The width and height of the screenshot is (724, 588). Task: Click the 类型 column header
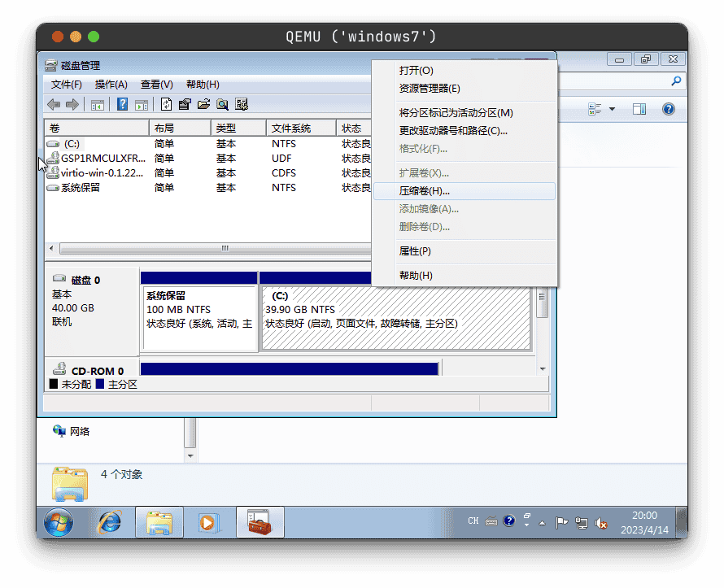tap(238, 128)
